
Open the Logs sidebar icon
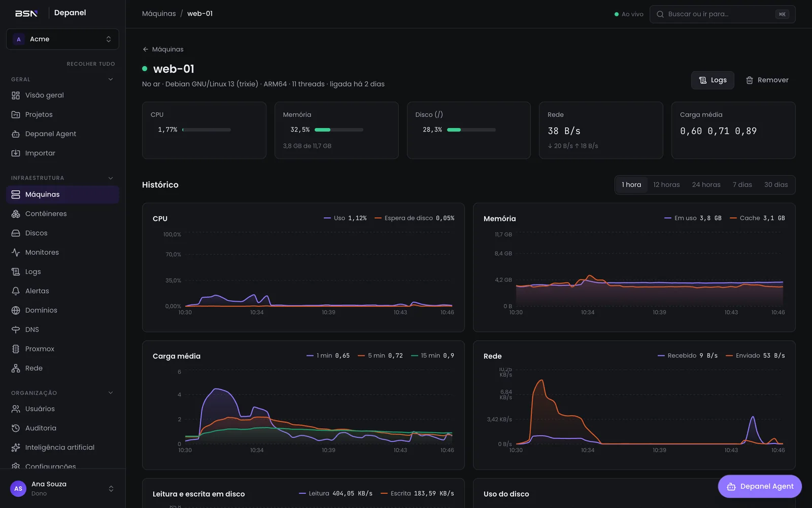pyautogui.click(x=16, y=272)
